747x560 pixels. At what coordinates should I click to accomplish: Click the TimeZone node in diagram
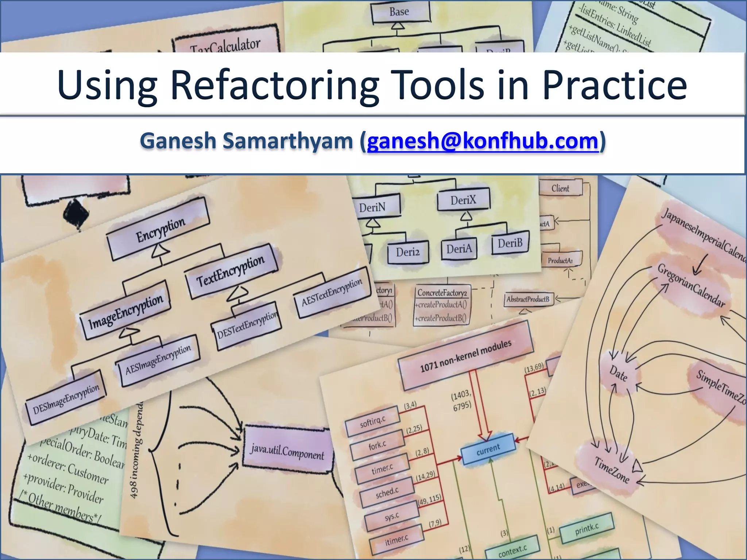[612, 470]
